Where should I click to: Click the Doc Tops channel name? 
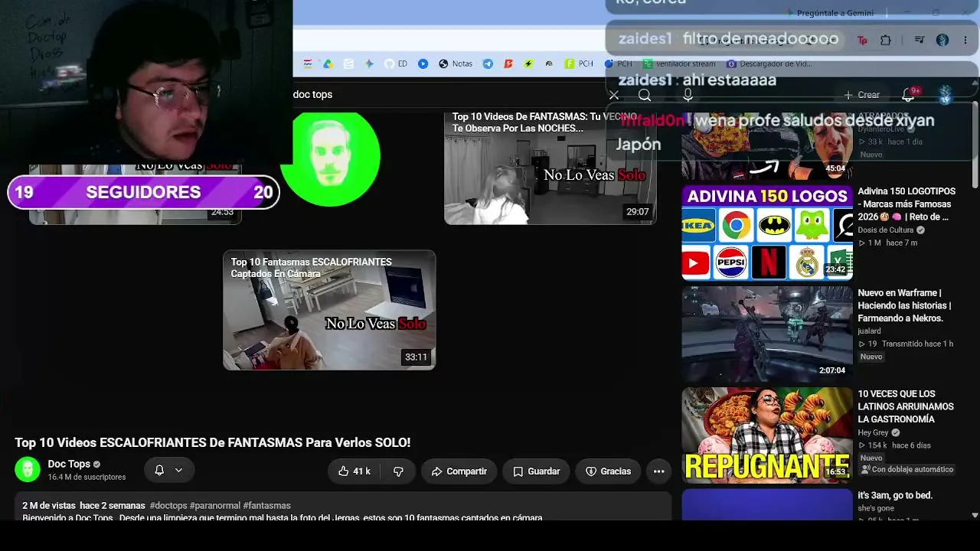(69, 464)
